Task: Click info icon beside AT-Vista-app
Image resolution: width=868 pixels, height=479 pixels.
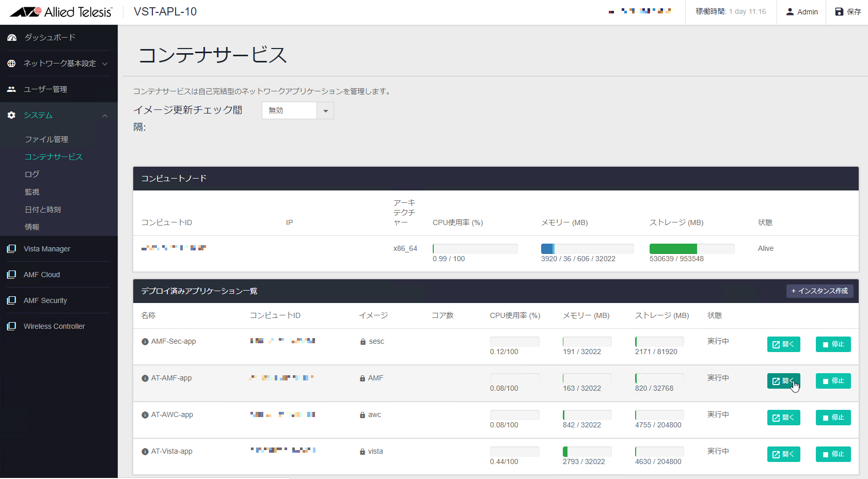Action: (145, 452)
